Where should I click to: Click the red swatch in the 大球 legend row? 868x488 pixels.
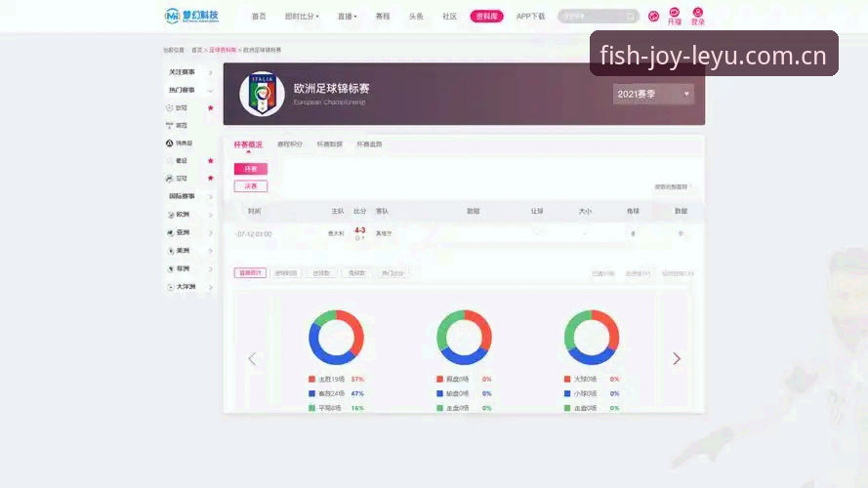point(567,379)
